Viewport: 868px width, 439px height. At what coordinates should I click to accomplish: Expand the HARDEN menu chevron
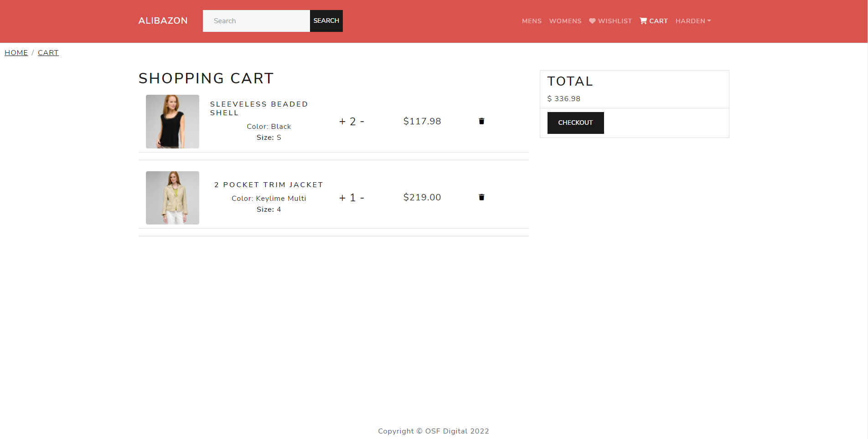tap(709, 21)
